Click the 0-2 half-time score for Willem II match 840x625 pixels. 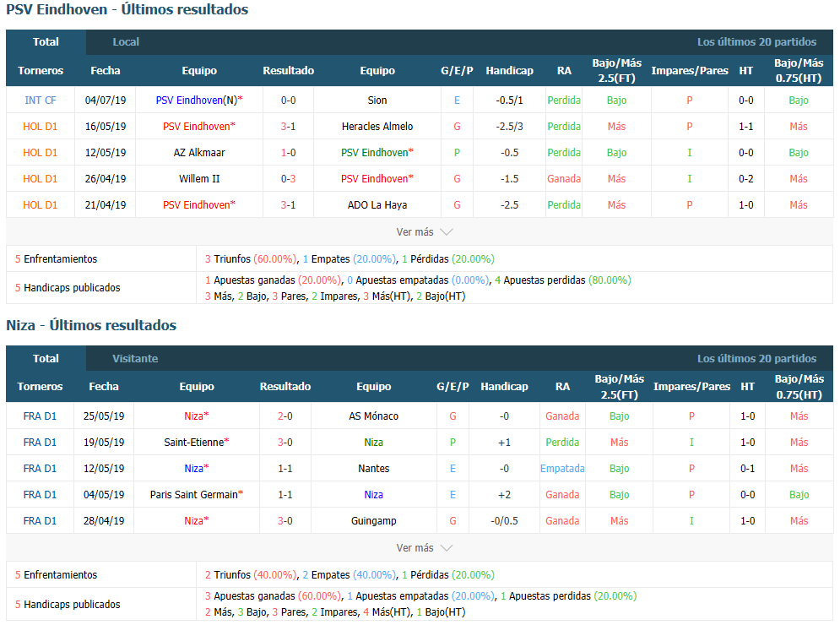[x=745, y=179]
